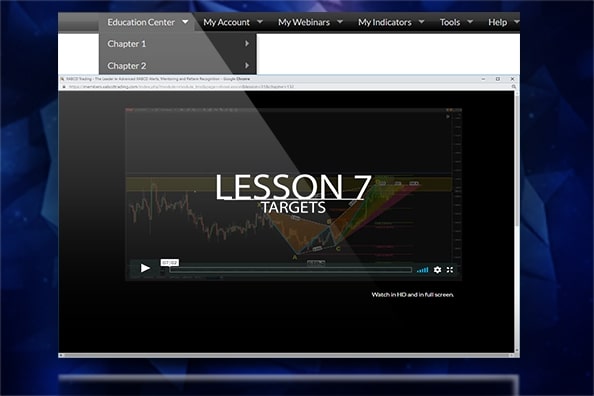
Task: Open the Tools menu
Action: click(x=450, y=22)
